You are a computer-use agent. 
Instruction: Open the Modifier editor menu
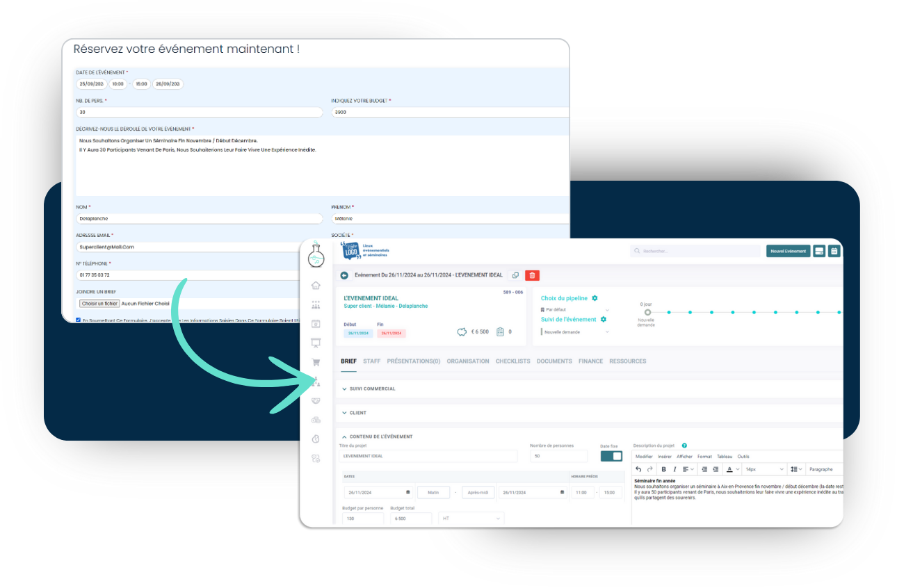click(644, 457)
